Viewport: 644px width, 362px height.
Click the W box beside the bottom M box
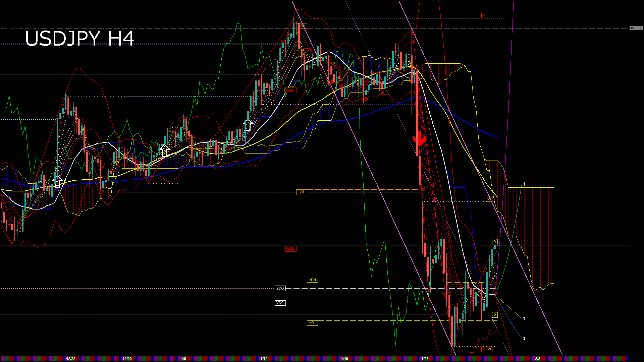point(490,349)
